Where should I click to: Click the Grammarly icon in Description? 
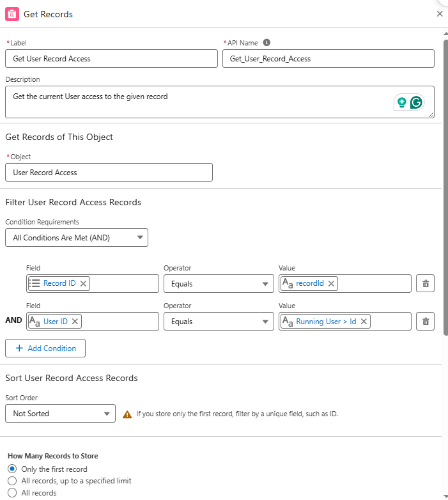tap(416, 102)
